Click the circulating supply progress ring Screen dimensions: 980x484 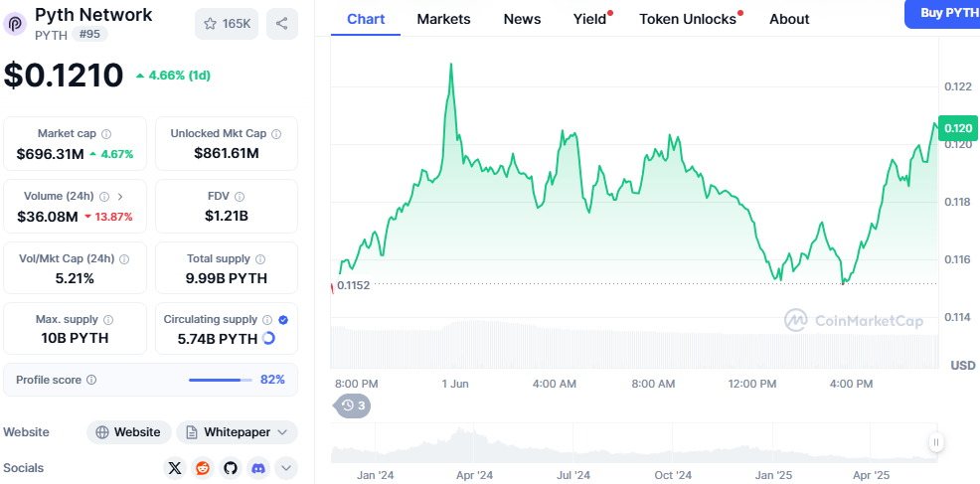[x=268, y=338]
